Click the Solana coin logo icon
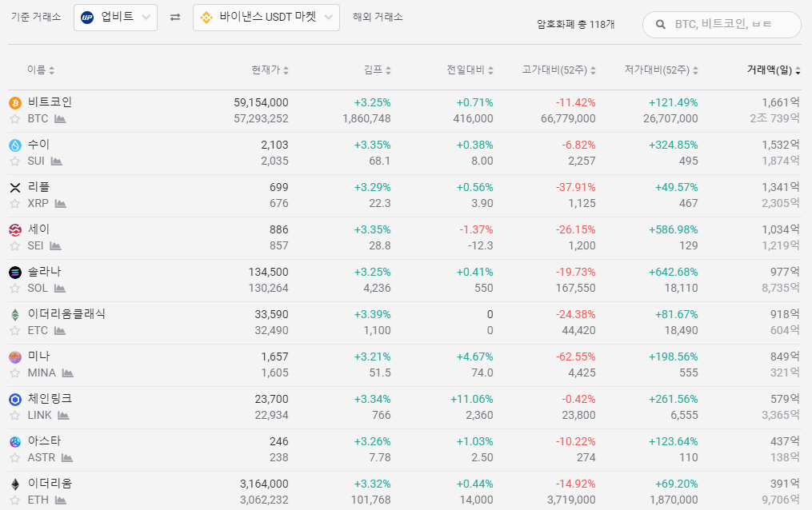The height and width of the screenshot is (510, 812). (14, 272)
